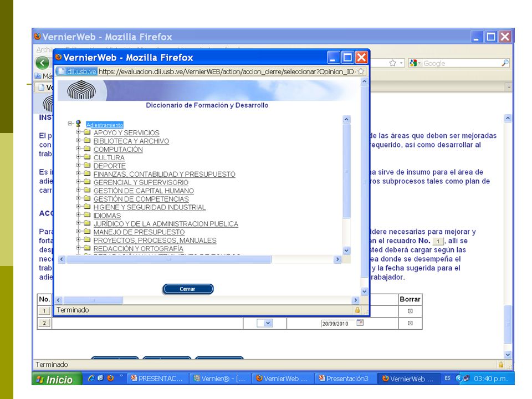Click the green back arrow in main Firefox
Image resolution: width=532 pixels, height=399 pixels.
(x=43, y=63)
